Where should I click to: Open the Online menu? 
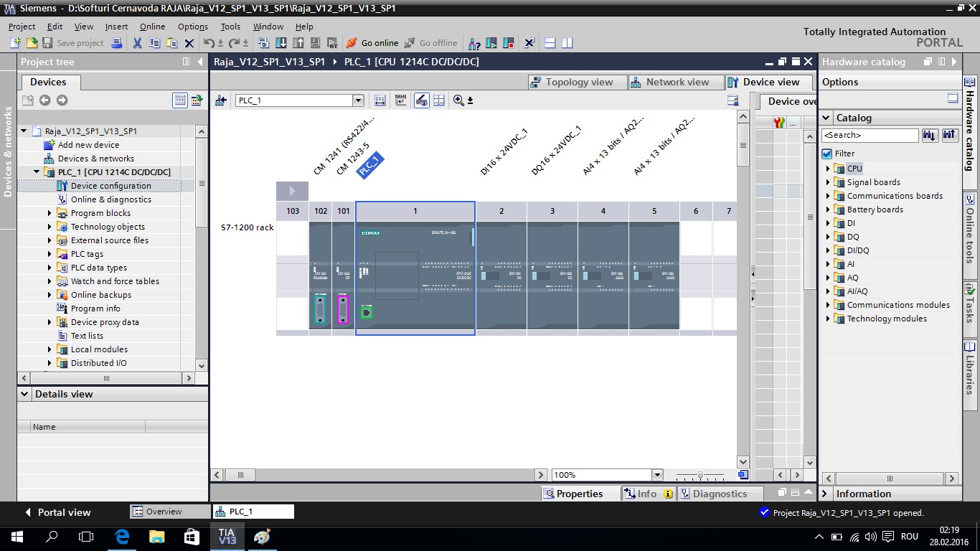click(152, 27)
